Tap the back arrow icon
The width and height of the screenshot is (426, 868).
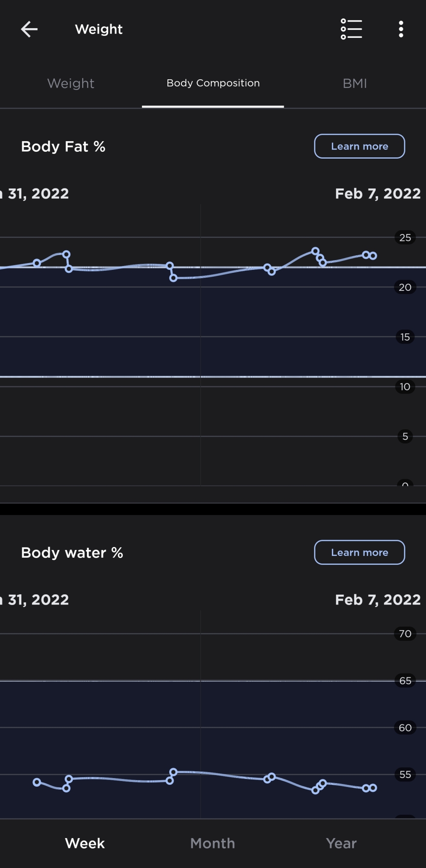coord(29,29)
